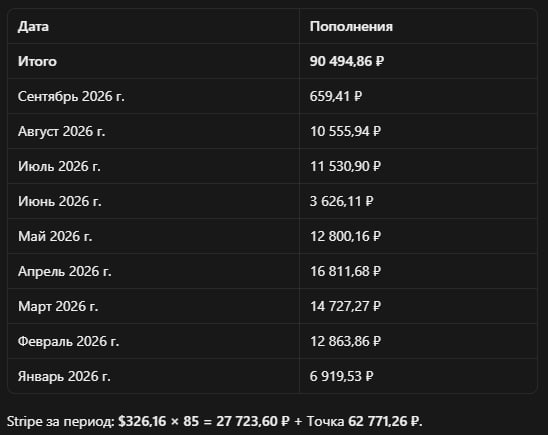Click the 3 626,11 ₽ amount

[341, 201]
